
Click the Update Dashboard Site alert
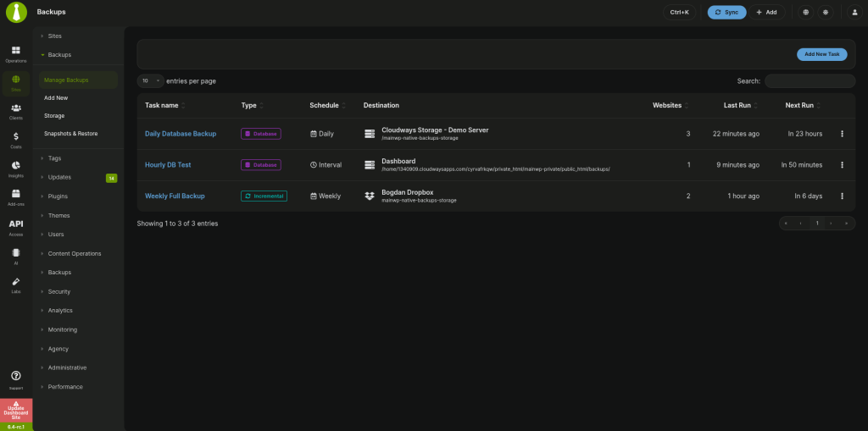click(x=17, y=411)
